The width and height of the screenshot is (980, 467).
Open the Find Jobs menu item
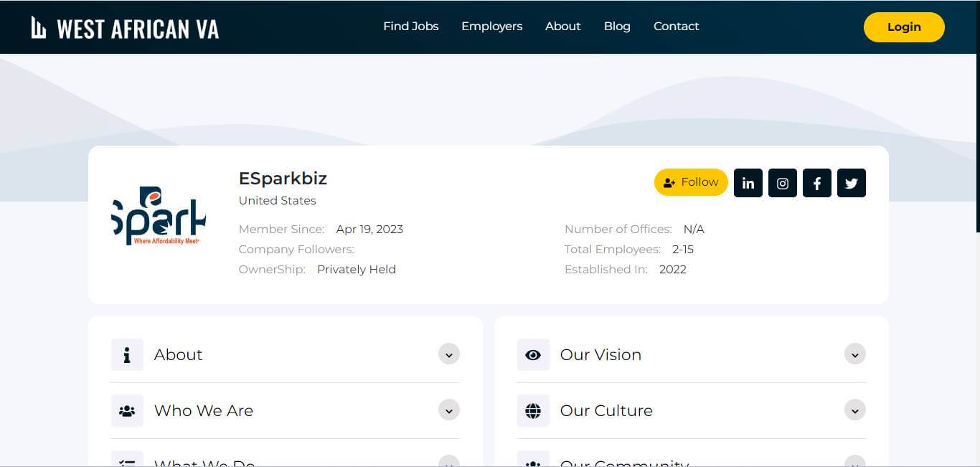410,26
